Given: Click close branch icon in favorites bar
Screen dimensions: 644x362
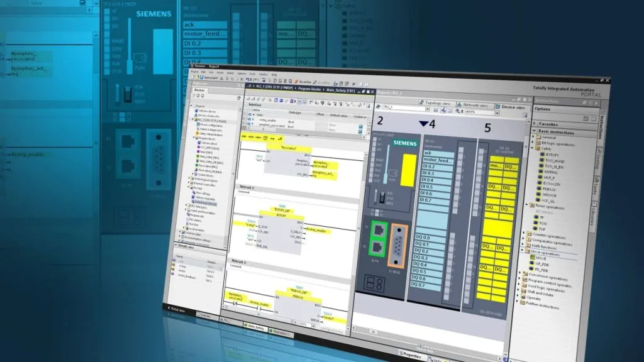Looking at the screenshot, I should coord(280,139).
